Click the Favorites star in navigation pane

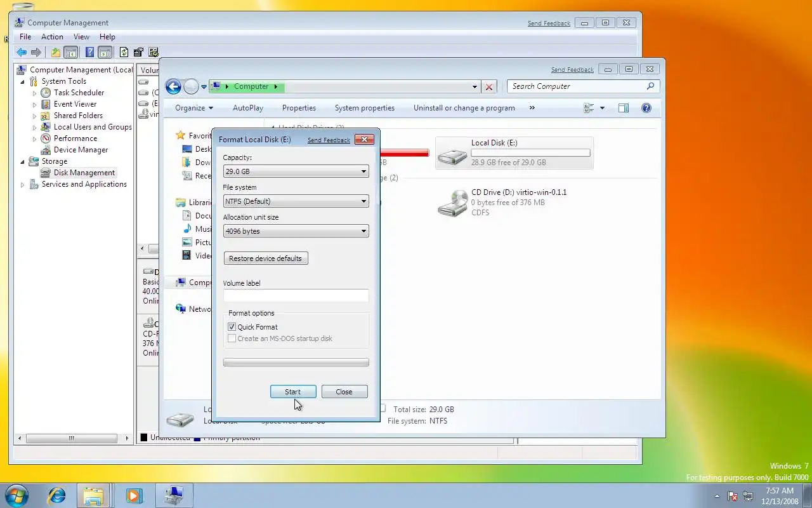[181, 135]
